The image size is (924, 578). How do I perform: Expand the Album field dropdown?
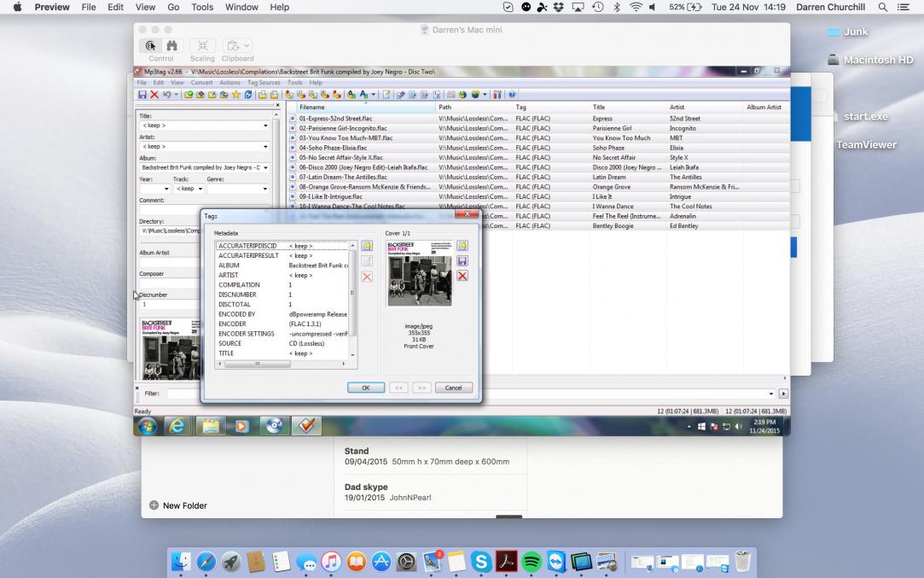pyautogui.click(x=265, y=168)
